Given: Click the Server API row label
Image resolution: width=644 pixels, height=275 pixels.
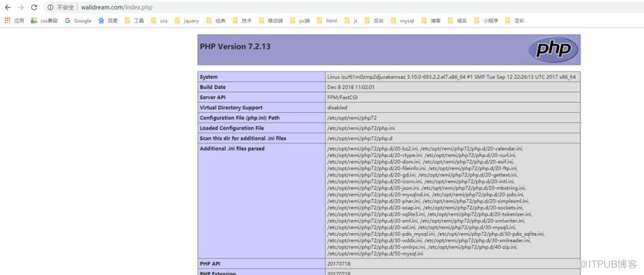Looking at the screenshot, I should tap(213, 98).
